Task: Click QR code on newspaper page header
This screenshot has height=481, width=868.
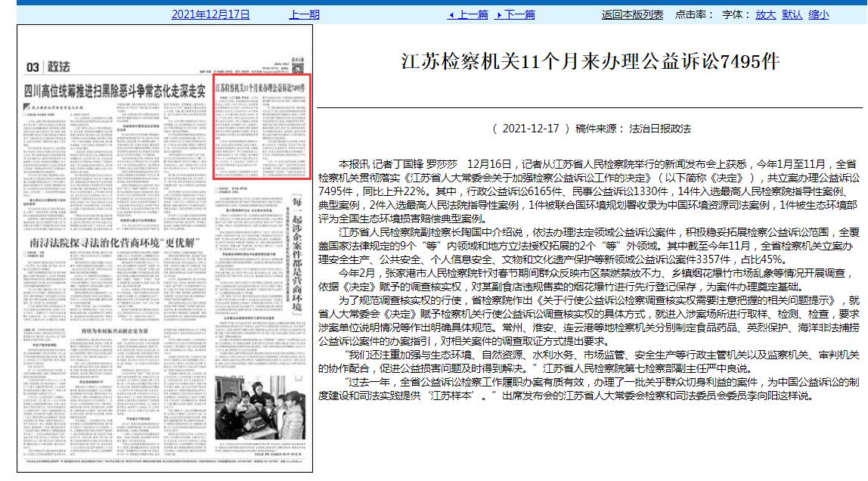Action: [x=298, y=69]
